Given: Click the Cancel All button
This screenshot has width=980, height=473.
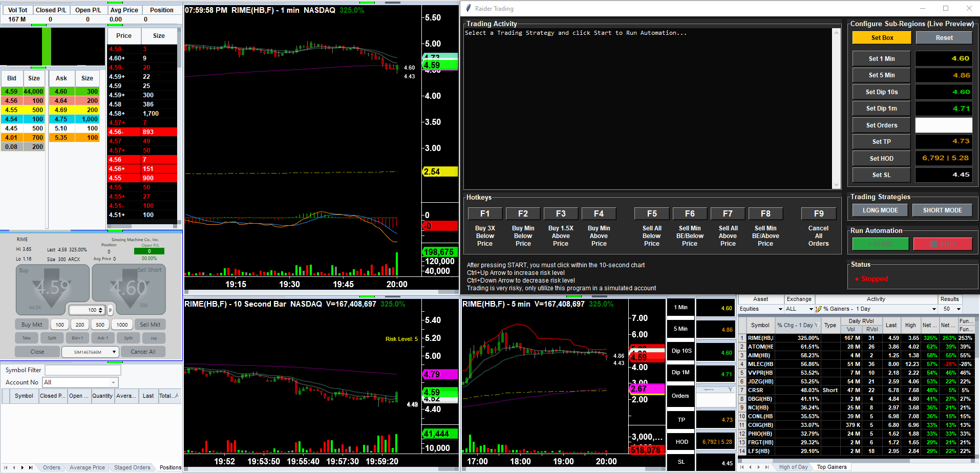Looking at the screenshot, I should tap(143, 352).
